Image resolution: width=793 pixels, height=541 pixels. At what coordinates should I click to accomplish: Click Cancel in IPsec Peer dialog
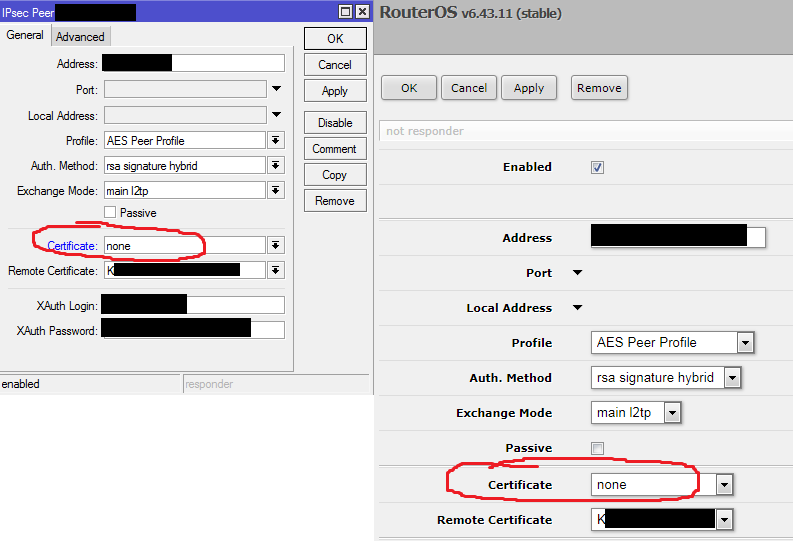[335, 65]
